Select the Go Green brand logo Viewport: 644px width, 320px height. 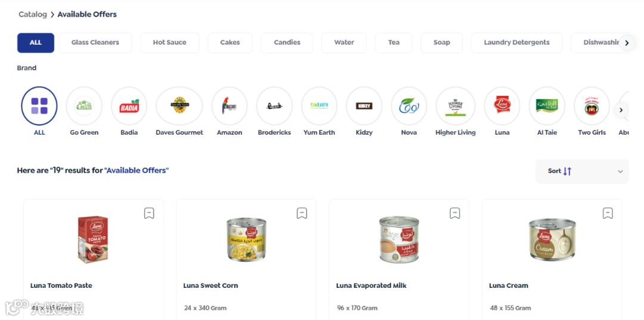[x=84, y=106]
